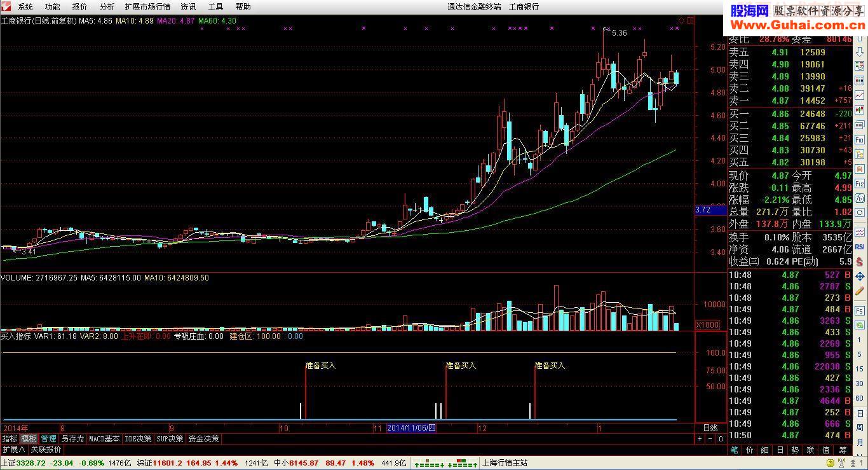Click the yellow status icon at bottom right

click(x=831, y=462)
